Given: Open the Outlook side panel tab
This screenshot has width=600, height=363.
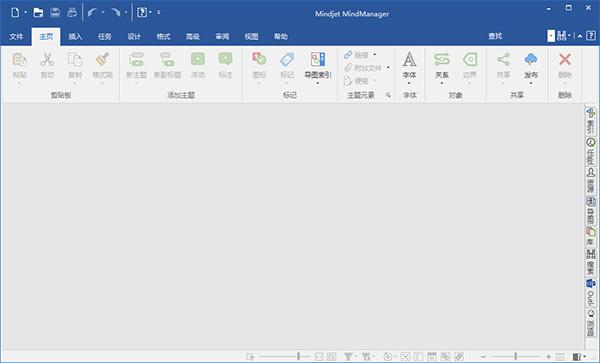Looking at the screenshot, I should coord(591,292).
